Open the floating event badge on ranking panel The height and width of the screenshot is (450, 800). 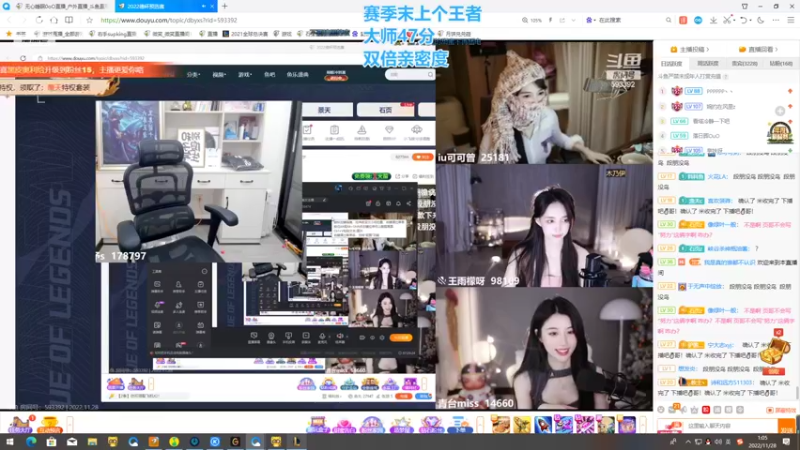click(x=780, y=133)
